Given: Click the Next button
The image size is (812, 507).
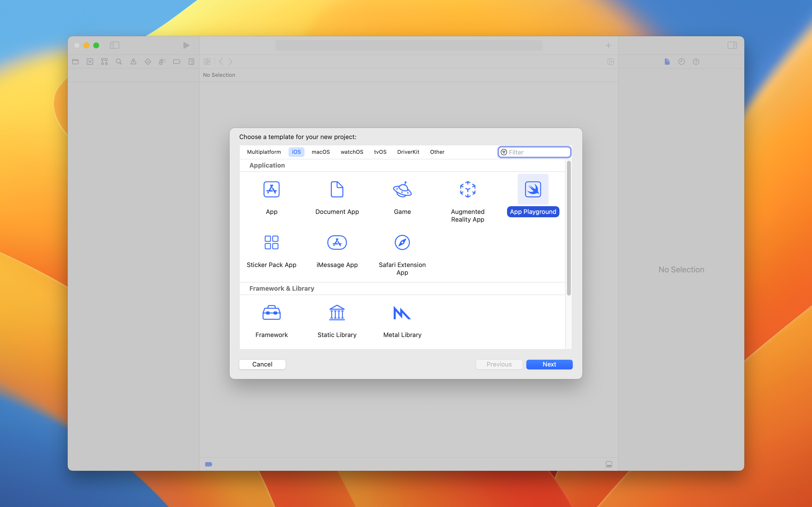Looking at the screenshot, I should point(549,364).
